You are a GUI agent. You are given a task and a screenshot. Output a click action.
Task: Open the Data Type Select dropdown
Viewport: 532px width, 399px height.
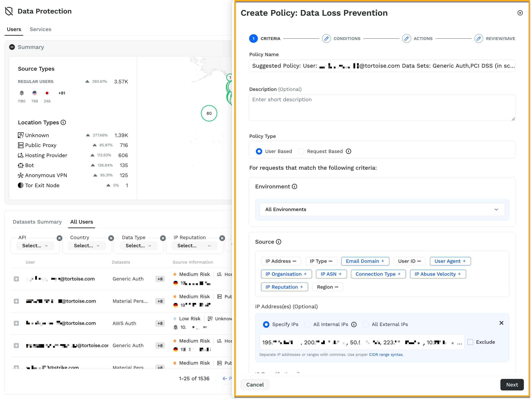point(138,246)
